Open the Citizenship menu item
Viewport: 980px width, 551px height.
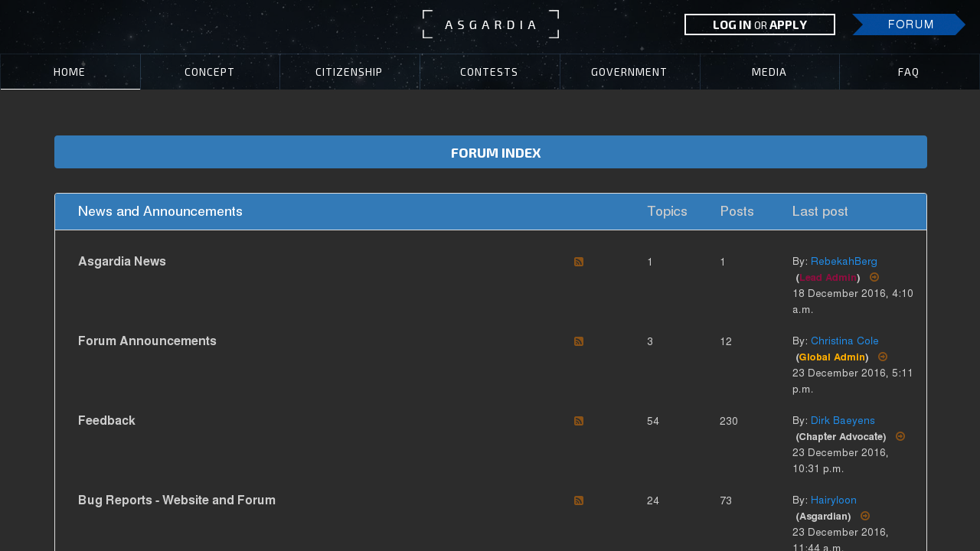pos(349,72)
